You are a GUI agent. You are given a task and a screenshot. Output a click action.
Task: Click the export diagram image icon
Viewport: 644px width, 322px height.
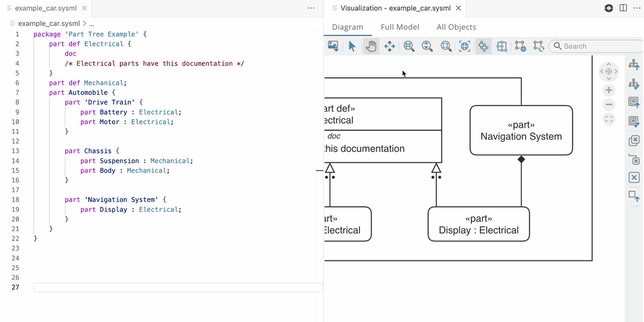pyautogui.click(x=333, y=46)
